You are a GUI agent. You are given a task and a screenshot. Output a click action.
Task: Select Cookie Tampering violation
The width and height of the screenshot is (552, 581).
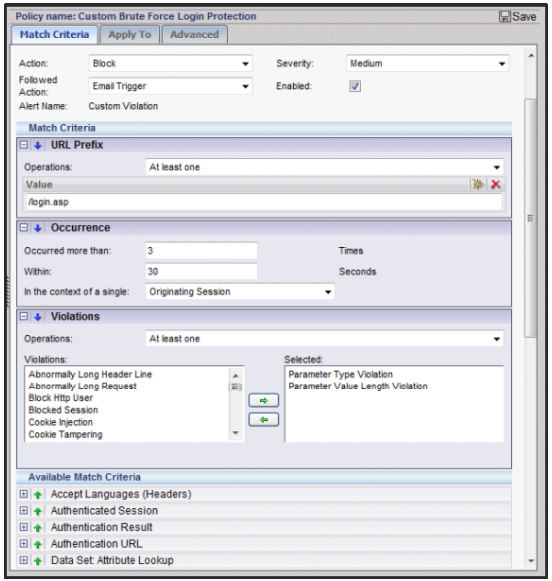pos(66,435)
